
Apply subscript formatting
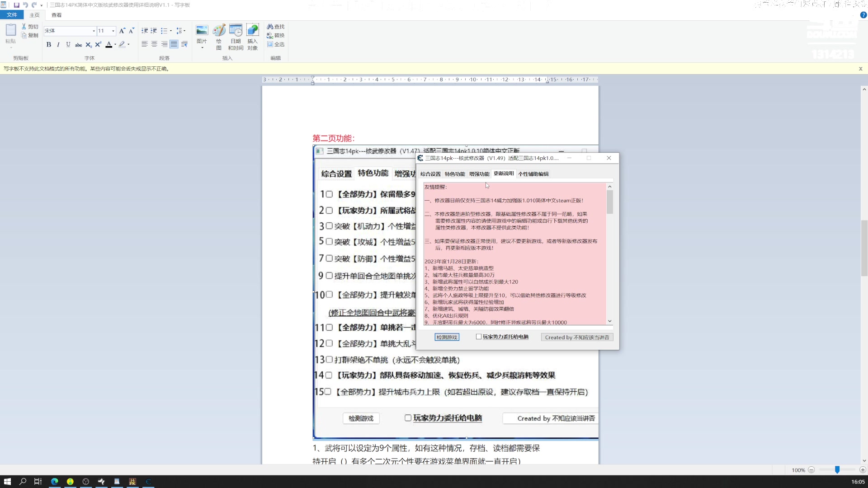pyautogui.click(x=88, y=44)
